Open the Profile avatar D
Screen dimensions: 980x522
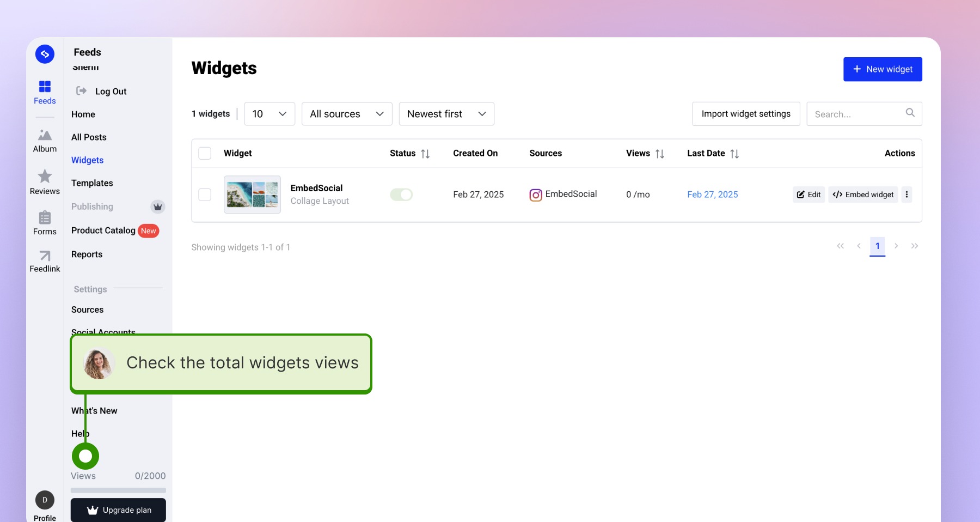[x=45, y=500]
